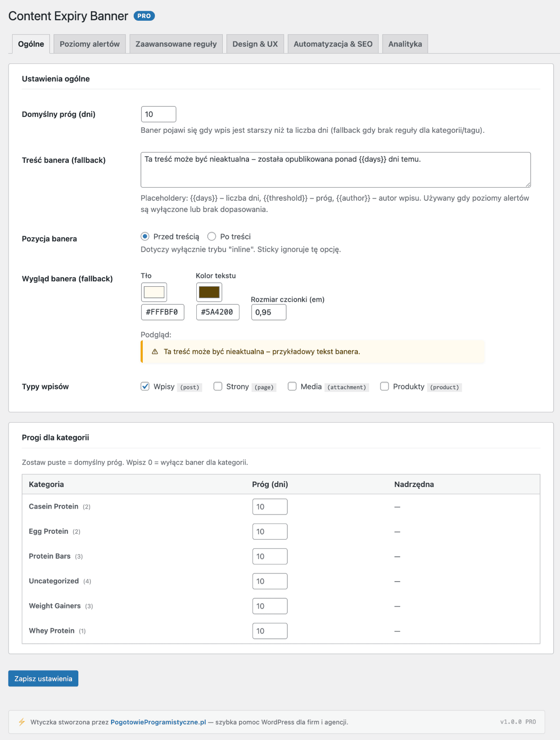Open the Kolor tekstu color swatch

point(209,292)
